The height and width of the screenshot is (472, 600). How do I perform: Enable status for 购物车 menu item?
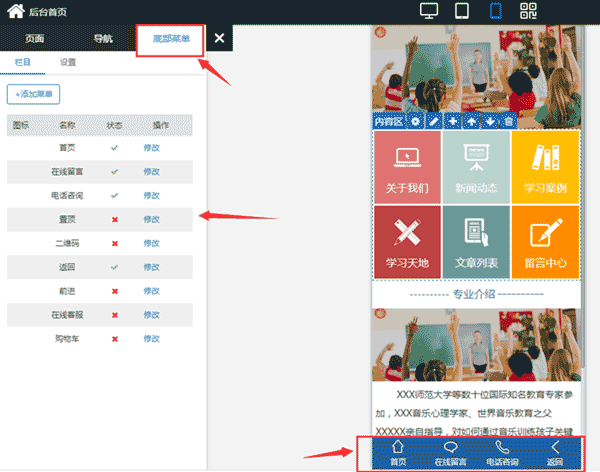115,339
